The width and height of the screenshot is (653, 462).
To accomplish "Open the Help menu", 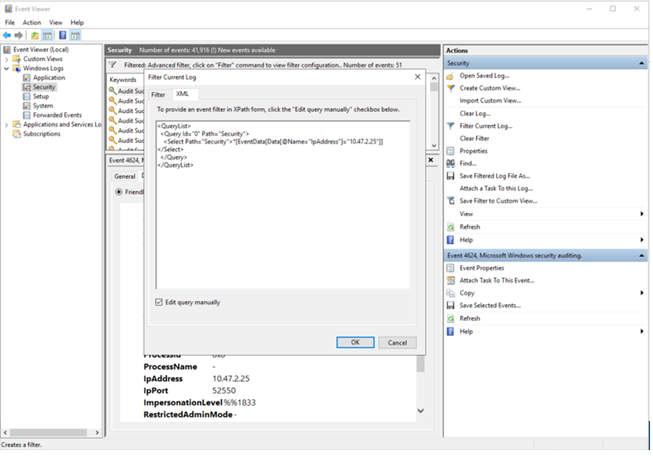I will (x=77, y=22).
